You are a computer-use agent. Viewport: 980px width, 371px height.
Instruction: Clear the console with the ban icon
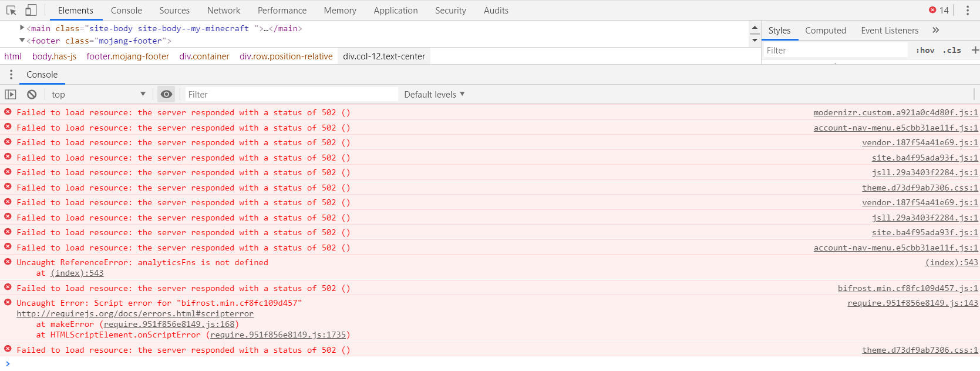click(32, 94)
